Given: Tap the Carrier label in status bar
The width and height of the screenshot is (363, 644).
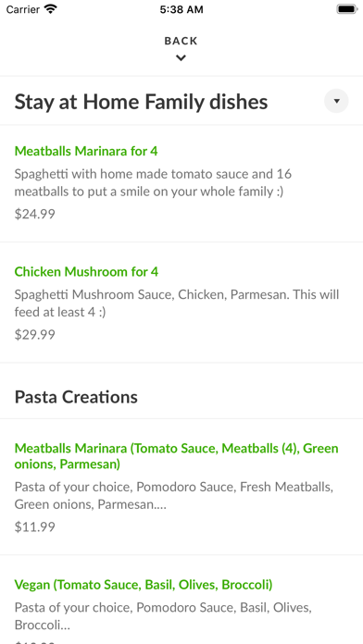Looking at the screenshot, I should (22, 9).
